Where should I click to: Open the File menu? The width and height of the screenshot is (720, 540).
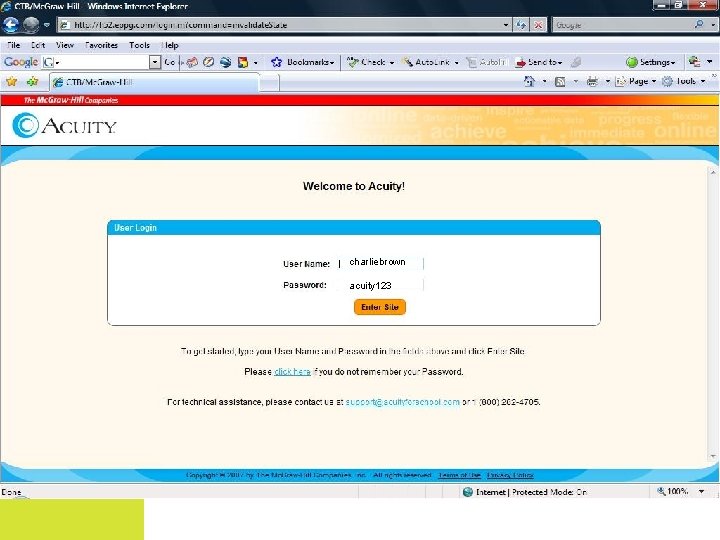click(x=13, y=45)
